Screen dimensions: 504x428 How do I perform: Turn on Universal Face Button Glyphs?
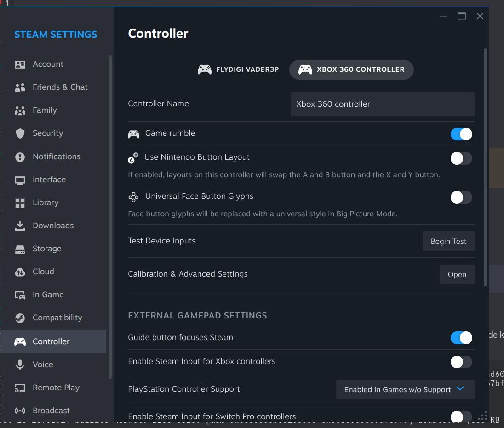tap(461, 197)
